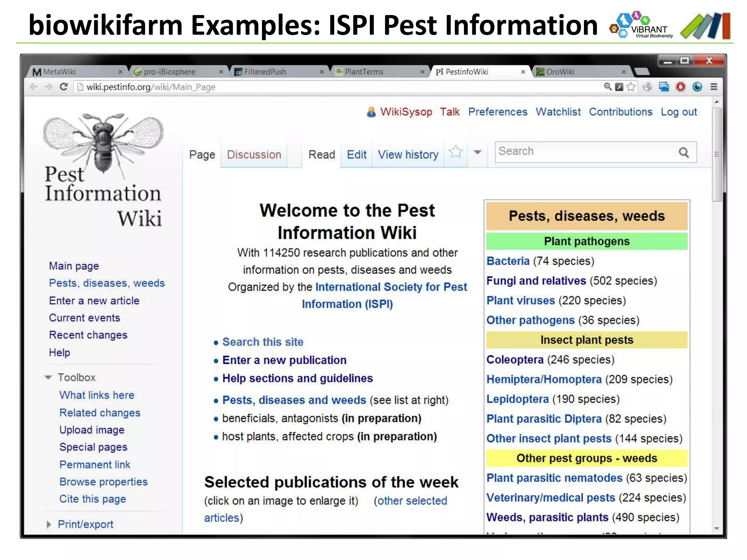This screenshot has width=747, height=560.
Task: Open the Bacteria species link
Action: click(508, 261)
